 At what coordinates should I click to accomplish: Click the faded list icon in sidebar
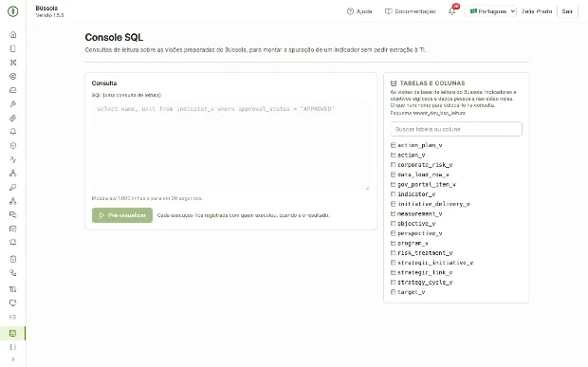click(12, 317)
